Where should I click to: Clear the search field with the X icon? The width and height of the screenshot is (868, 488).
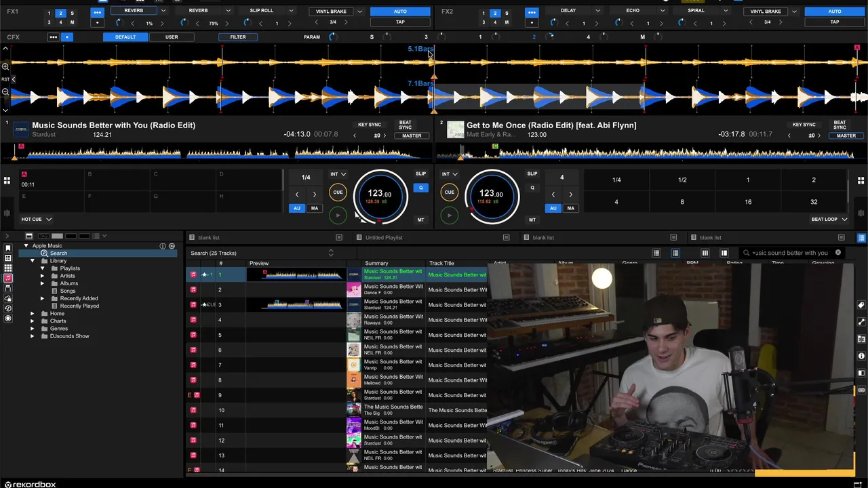pyautogui.click(x=837, y=253)
